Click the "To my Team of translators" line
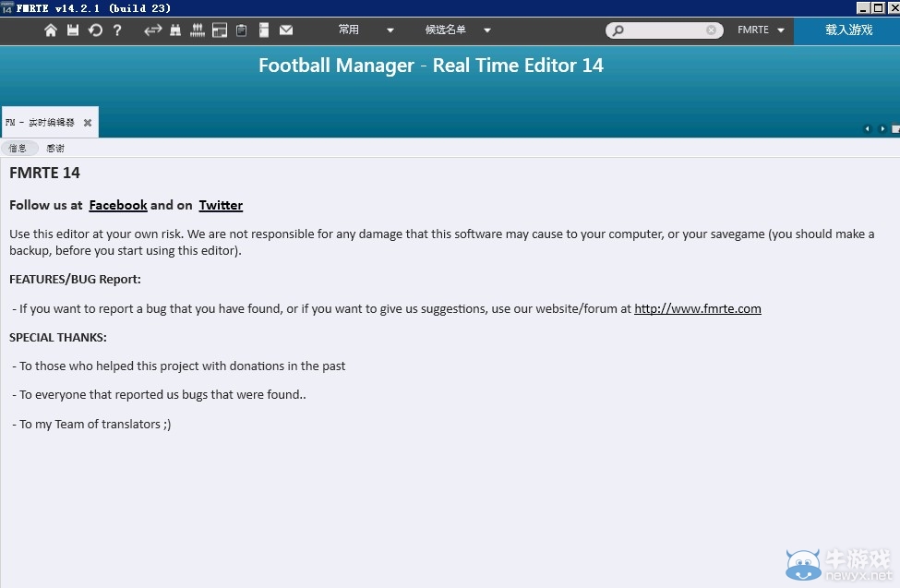 click(91, 425)
